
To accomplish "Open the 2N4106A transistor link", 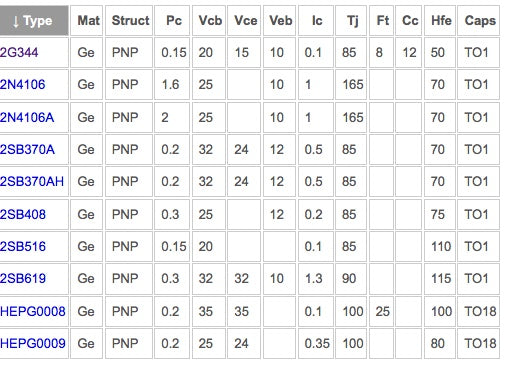I will [27, 118].
